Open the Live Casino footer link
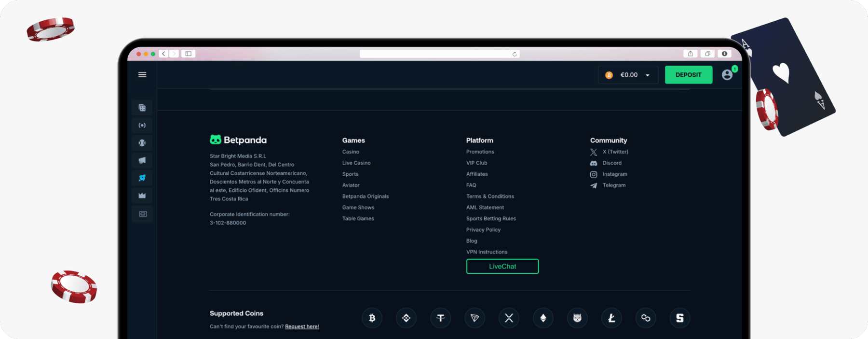The height and width of the screenshot is (339, 868). click(x=356, y=163)
